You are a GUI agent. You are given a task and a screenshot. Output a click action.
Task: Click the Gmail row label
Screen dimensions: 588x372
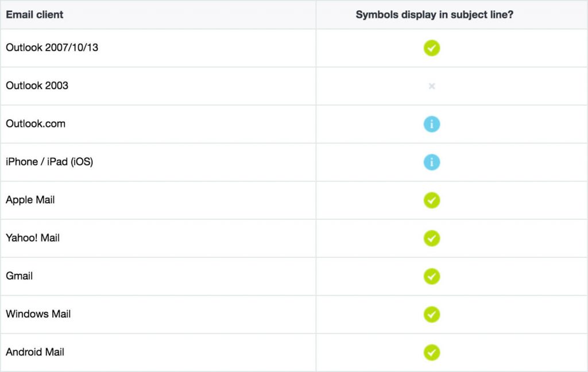(20, 276)
